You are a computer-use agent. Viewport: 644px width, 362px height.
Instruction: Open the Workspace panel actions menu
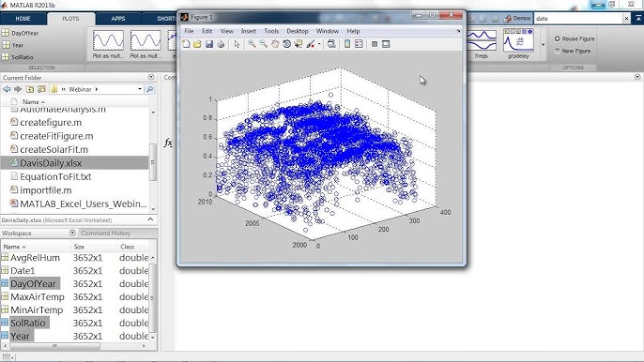72,233
